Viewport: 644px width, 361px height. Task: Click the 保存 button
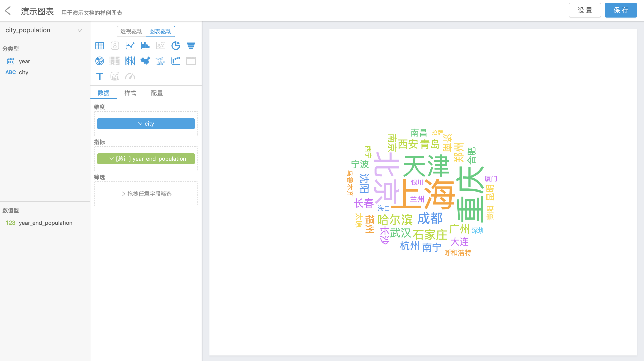click(x=620, y=10)
